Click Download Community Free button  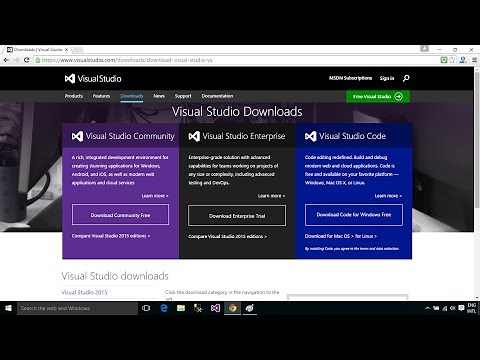coord(120,215)
